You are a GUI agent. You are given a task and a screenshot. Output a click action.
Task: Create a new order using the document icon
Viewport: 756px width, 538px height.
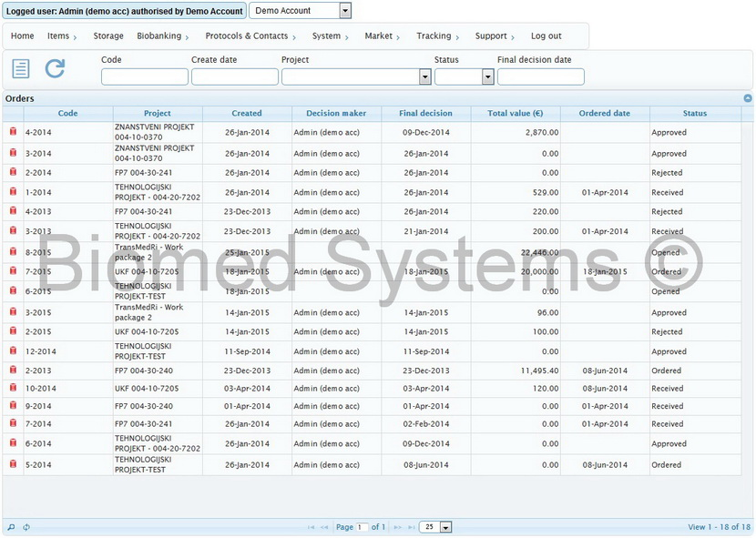[22, 68]
